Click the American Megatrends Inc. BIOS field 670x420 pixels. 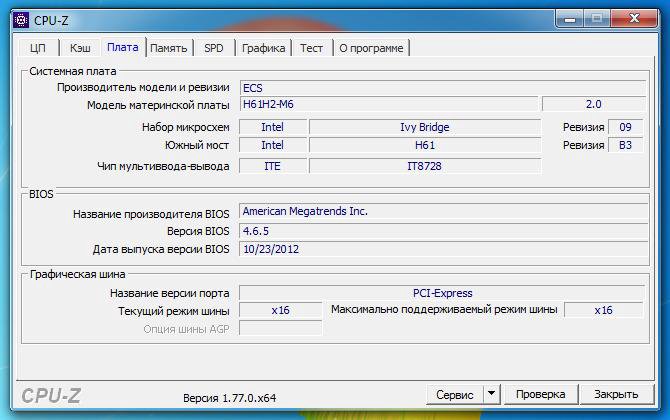442,212
